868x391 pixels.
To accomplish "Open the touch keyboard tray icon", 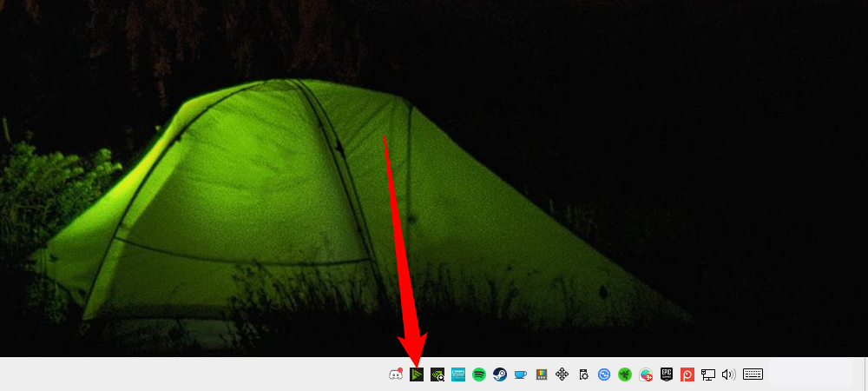I will [x=753, y=374].
